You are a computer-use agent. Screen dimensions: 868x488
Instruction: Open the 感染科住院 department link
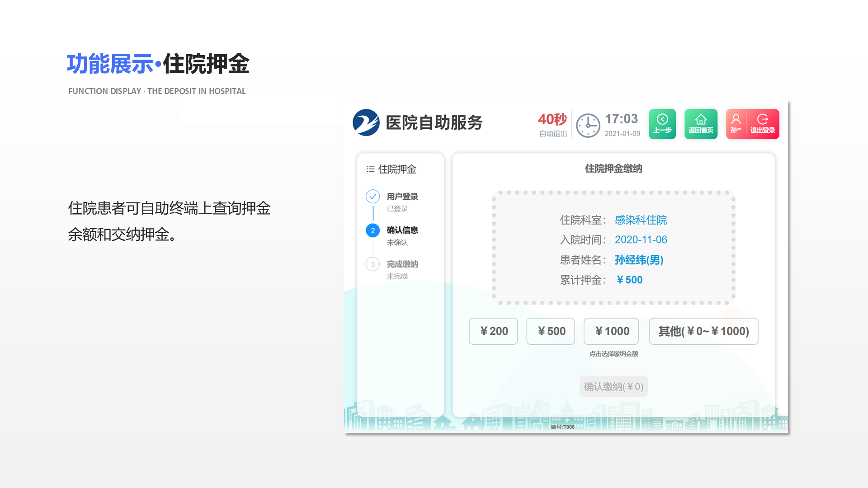click(x=640, y=220)
